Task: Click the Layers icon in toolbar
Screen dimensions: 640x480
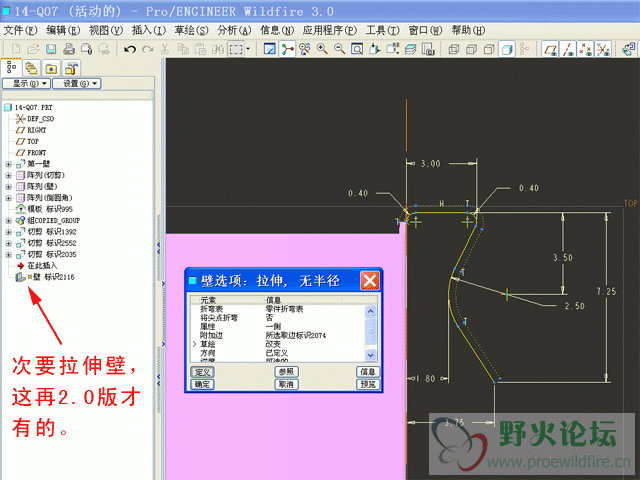Action: tap(410, 49)
